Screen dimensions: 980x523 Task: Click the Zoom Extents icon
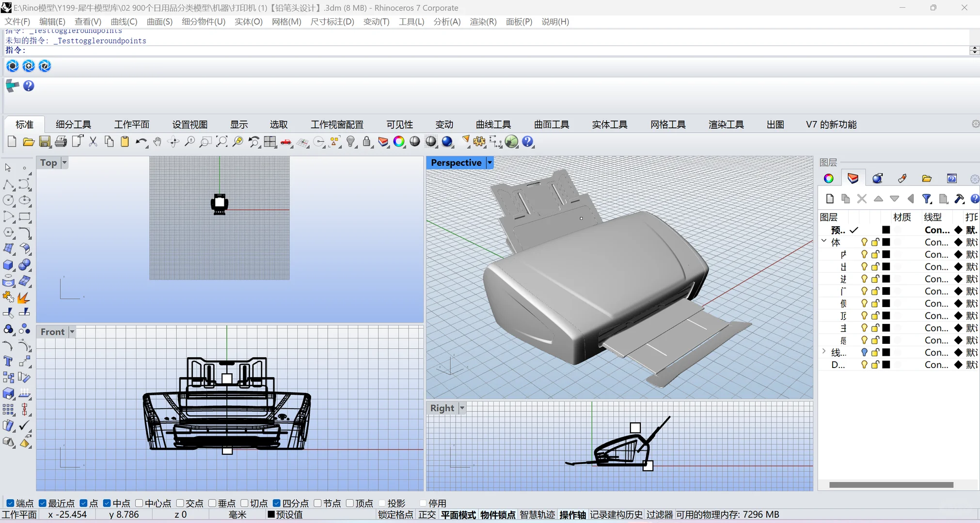click(221, 141)
